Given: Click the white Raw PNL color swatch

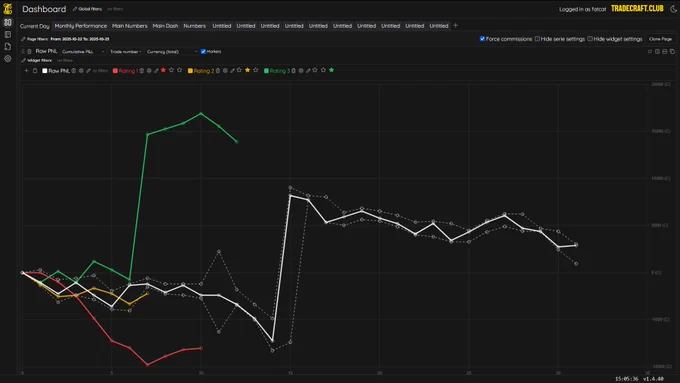Looking at the screenshot, I should [x=45, y=71].
